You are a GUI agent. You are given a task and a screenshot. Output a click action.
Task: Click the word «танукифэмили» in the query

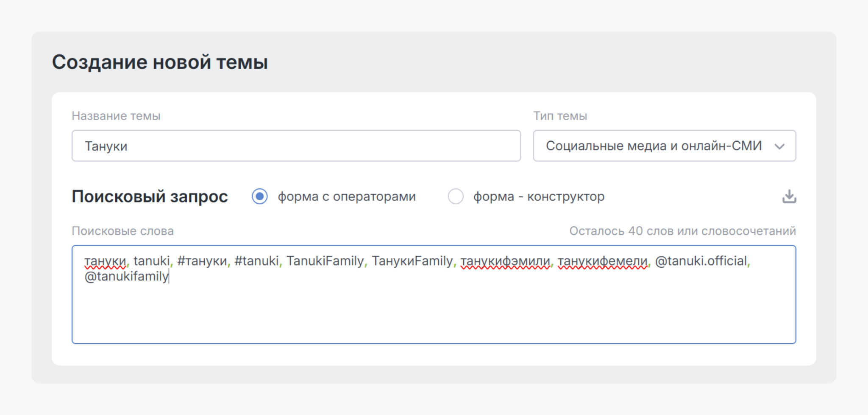pyautogui.click(x=505, y=261)
